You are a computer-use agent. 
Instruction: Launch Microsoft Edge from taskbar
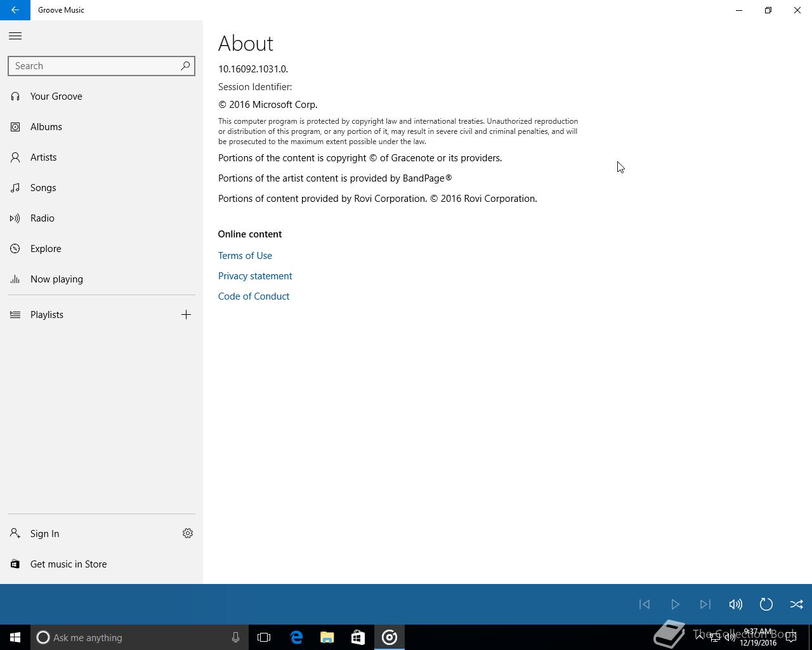pyautogui.click(x=296, y=637)
